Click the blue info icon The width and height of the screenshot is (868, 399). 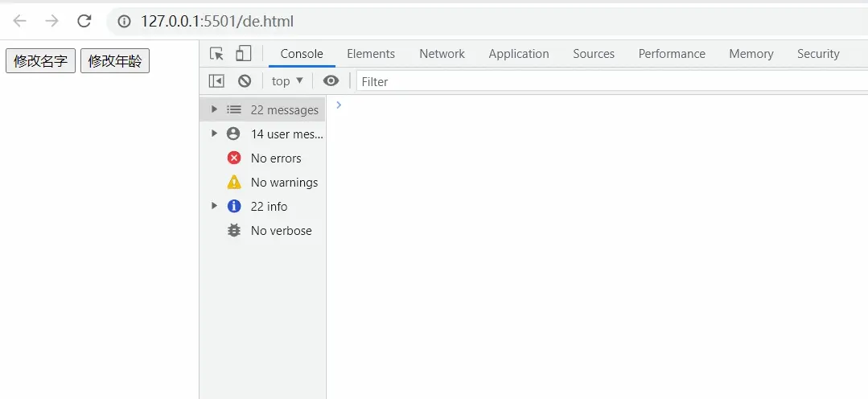(234, 206)
